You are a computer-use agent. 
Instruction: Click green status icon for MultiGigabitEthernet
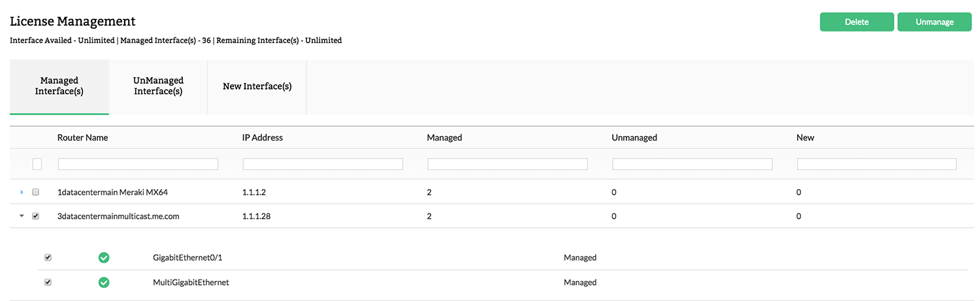pyautogui.click(x=103, y=283)
